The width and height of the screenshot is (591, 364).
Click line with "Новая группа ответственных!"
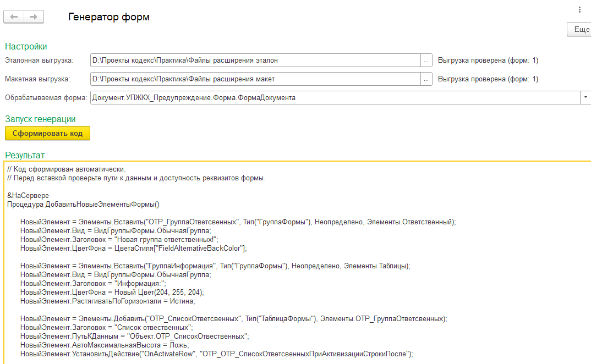click(119, 240)
